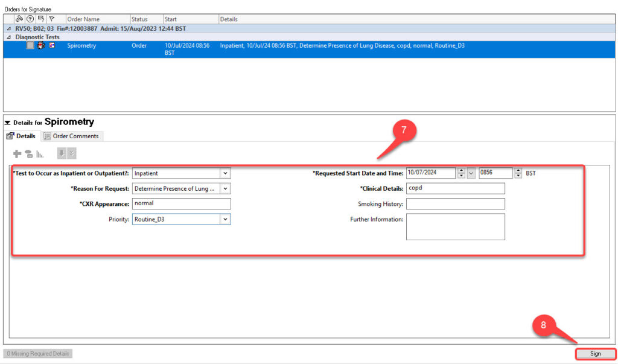Click the red-and-blue dots icon beside Spirometry

(x=52, y=45)
